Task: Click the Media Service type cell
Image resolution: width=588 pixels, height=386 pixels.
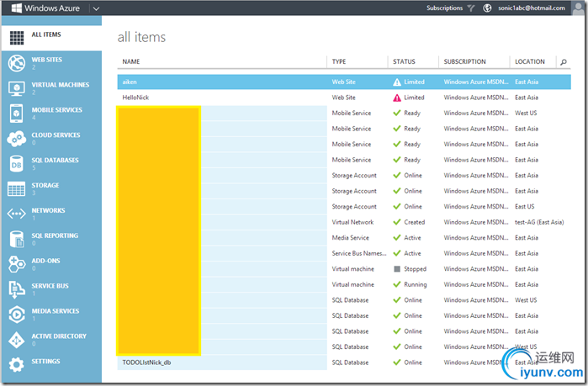Action: pyautogui.click(x=350, y=238)
